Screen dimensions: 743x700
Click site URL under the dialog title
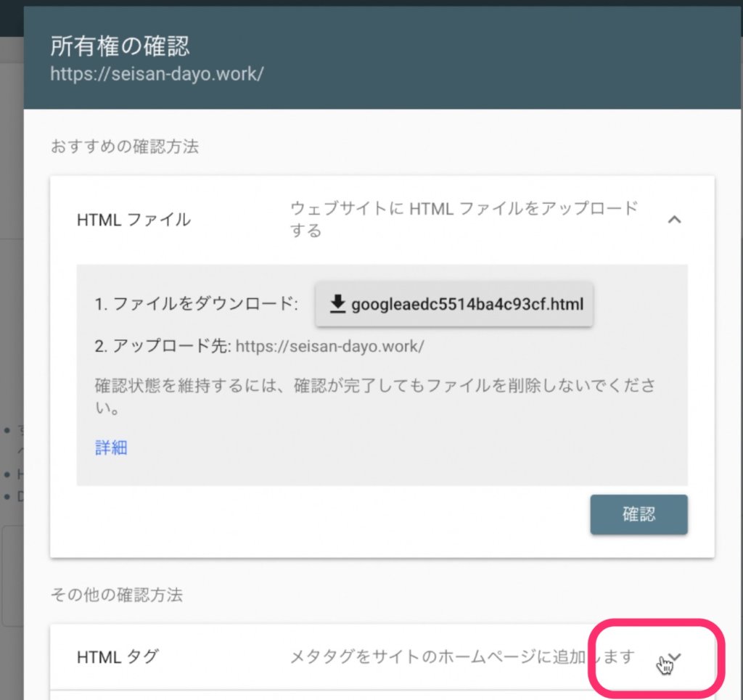pyautogui.click(x=157, y=74)
